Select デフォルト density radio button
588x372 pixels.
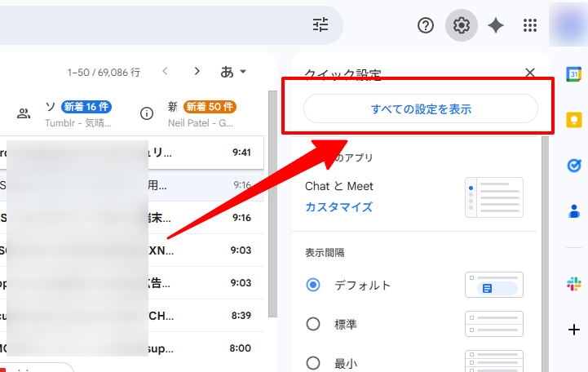click(x=313, y=285)
